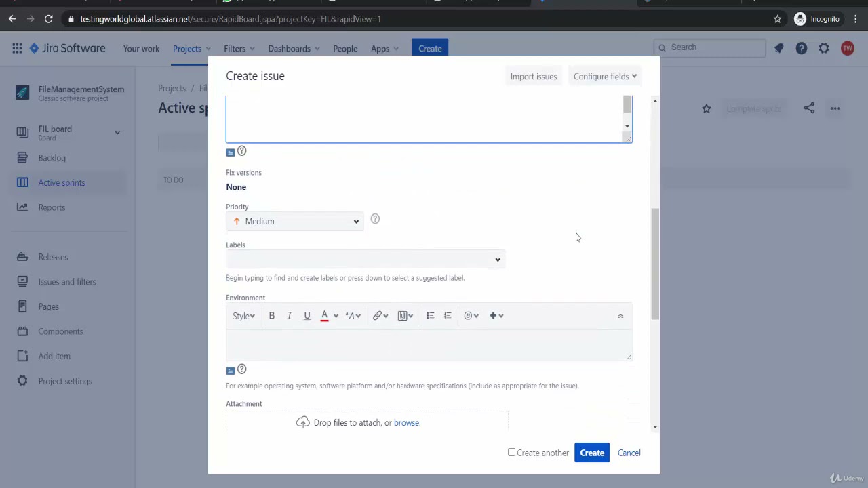Open the text color picker
Image resolution: width=868 pixels, height=488 pixels.
click(330, 316)
